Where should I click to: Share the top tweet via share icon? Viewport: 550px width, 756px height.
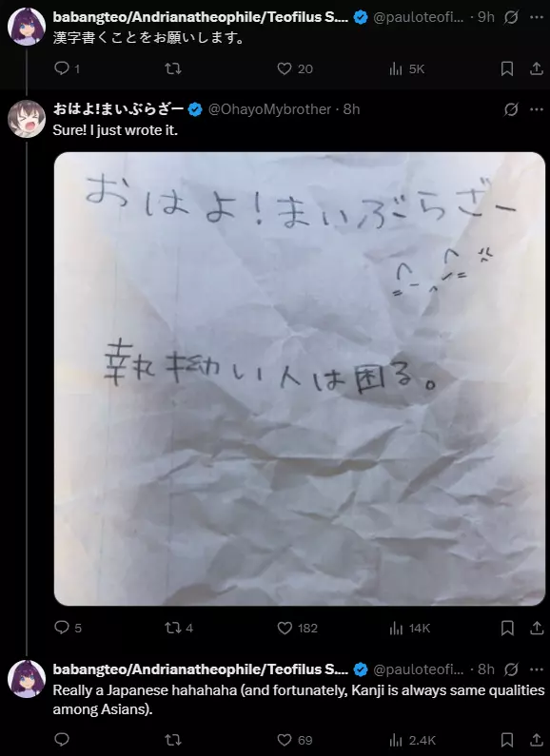537,69
